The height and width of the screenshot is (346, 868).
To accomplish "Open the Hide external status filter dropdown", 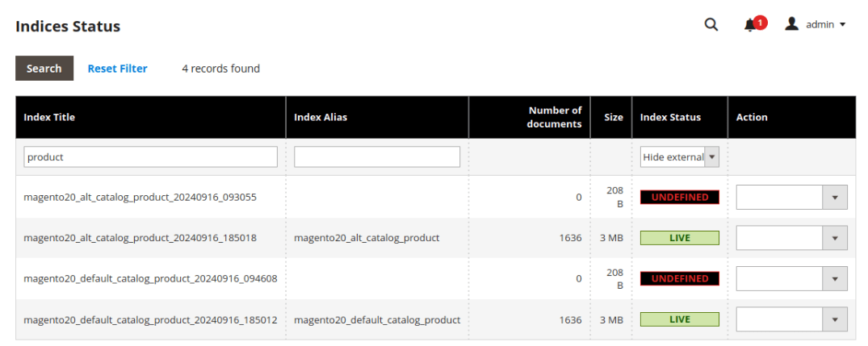I will [679, 157].
